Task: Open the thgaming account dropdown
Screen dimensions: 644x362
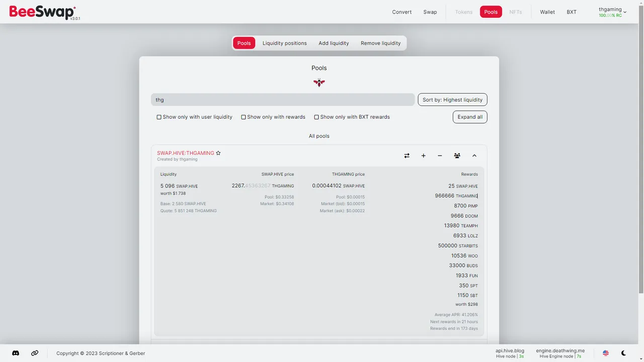Action: coord(612,12)
